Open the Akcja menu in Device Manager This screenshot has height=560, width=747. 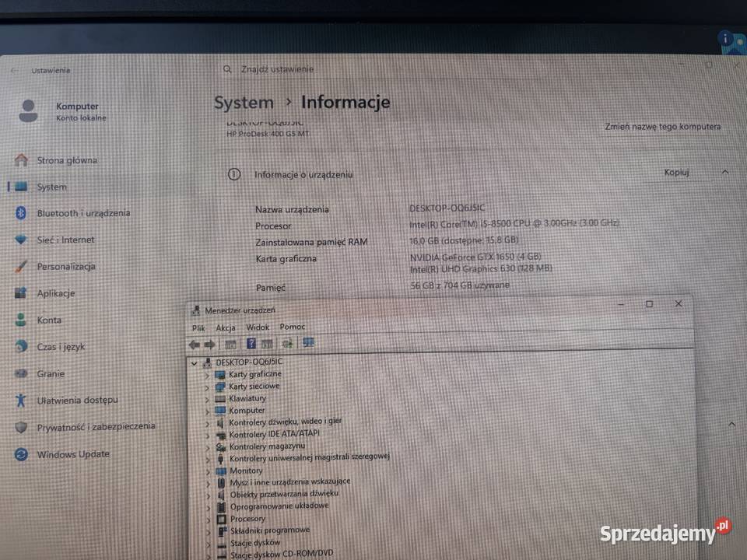tap(226, 327)
